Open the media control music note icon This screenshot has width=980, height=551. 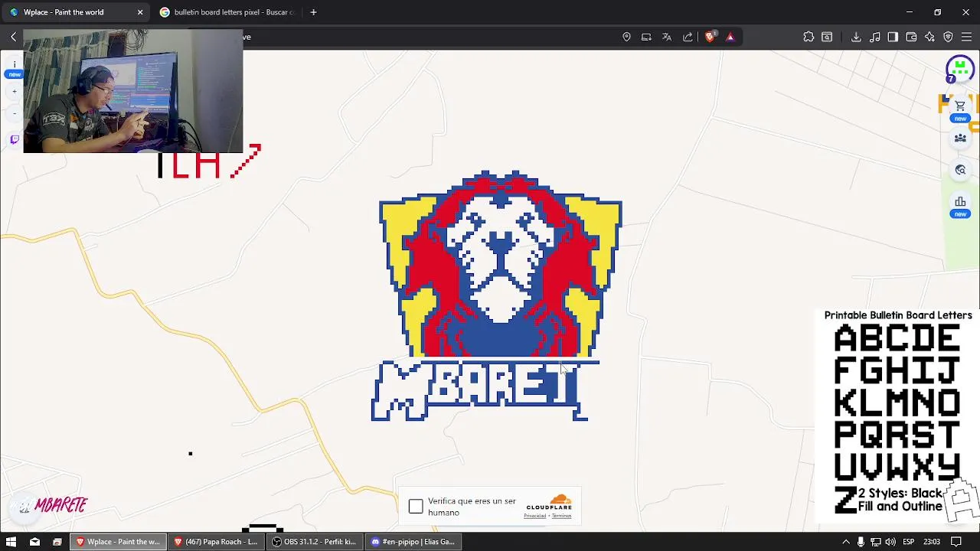[874, 37]
